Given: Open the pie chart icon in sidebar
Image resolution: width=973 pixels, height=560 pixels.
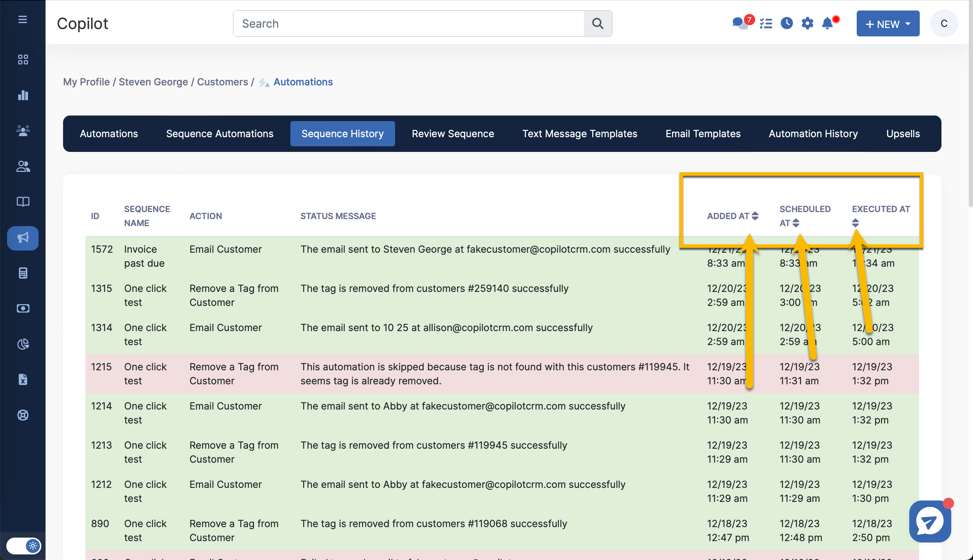Looking at the screenshot, I should pyautogui.click(x=23, y=344).
